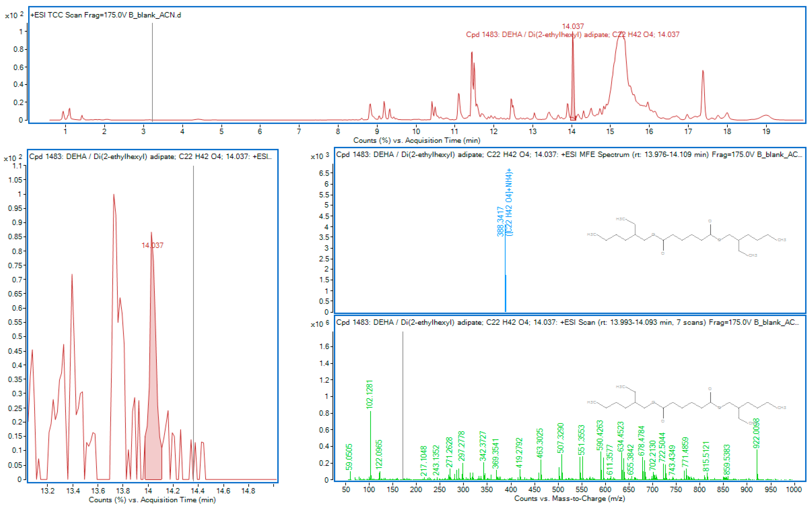Click the 342.3727 peak label
Screen dimensions: 812x508
point(483,446)
